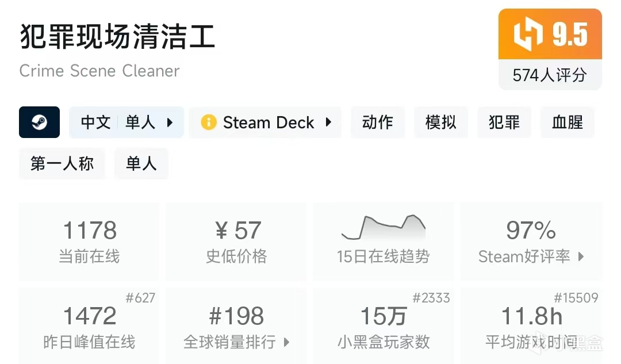
Task: Choose the 血腥 tag
Action: (567, 122)
